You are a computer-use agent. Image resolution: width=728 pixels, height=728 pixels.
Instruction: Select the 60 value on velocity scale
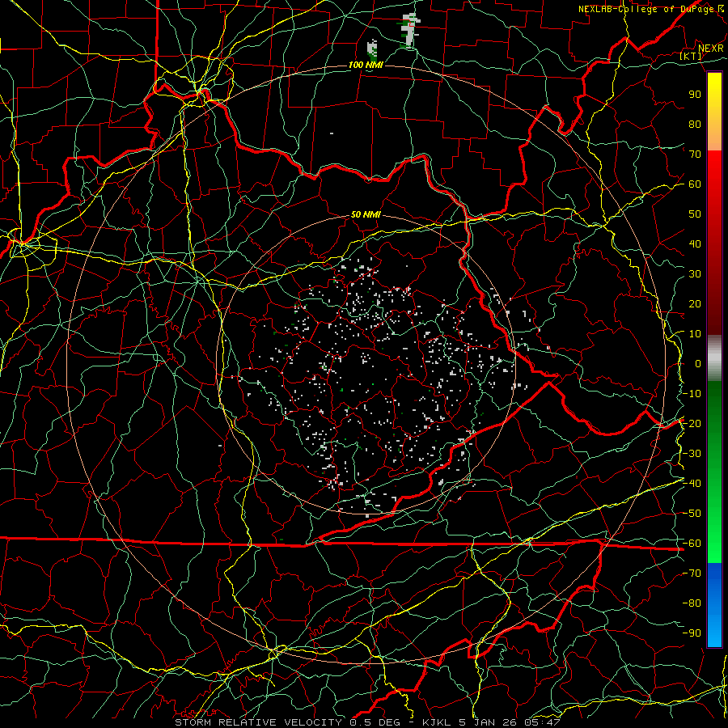click(695, 184)
